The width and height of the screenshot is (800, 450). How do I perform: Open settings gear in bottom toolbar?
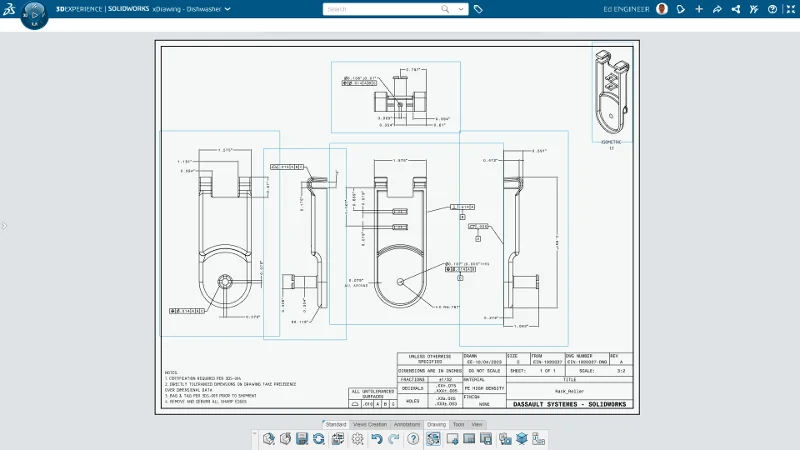click(357, 439)
